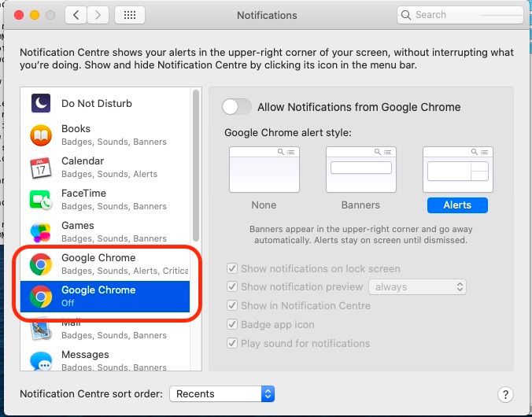Click the Do Not Disturb moon icon
The width and height of the screenshot is (532, 417).
[x=41, y=103]
